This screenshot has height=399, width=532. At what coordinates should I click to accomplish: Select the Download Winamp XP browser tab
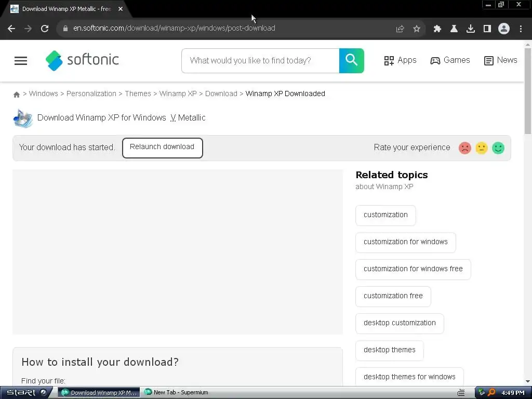tap(66, 9)
